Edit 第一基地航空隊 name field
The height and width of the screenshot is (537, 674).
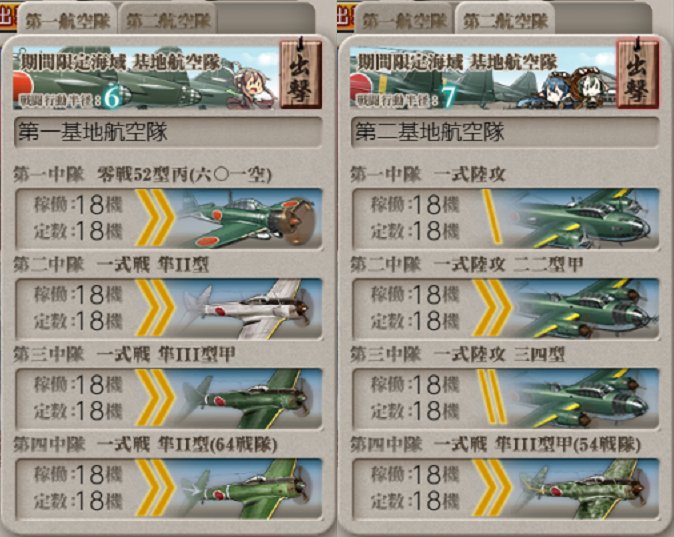[x=168, y=132]
